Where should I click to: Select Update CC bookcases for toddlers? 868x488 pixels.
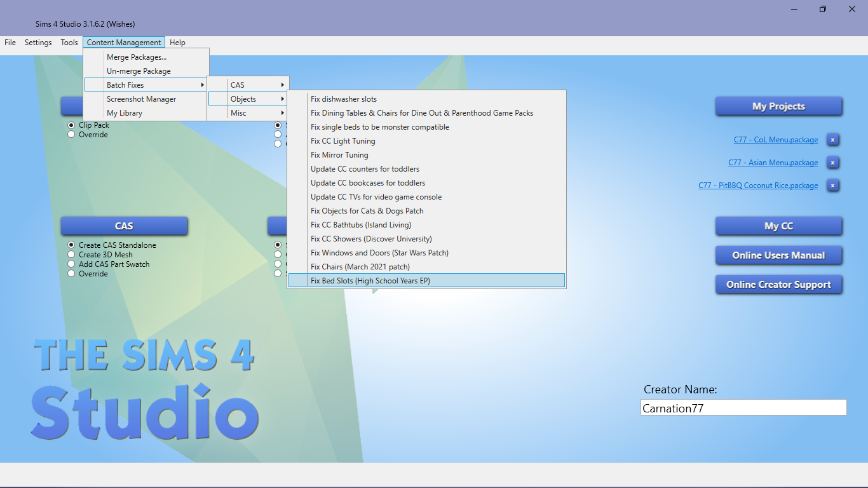(426, 183)
